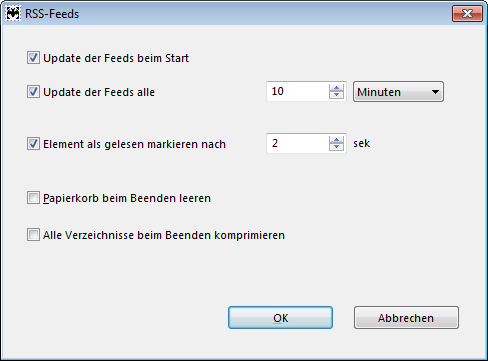This screenshot has width=488, height=361.
Task: Disable 'Element als gelesen markieren nach' checkbox
Action: click(x=33, y=144)
